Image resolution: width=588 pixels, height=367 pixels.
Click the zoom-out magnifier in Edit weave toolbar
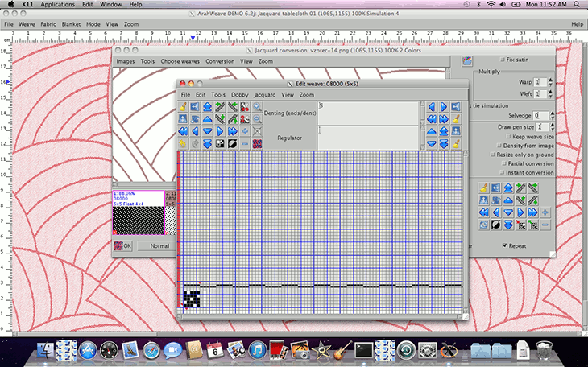[257, 119]
